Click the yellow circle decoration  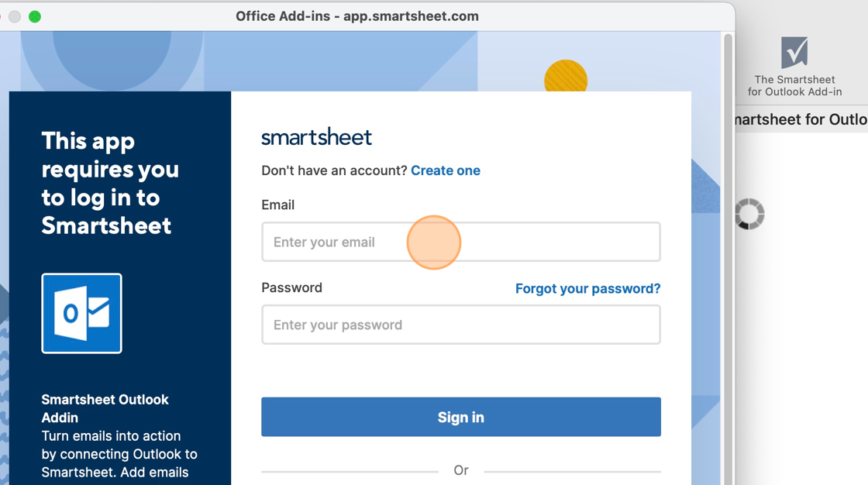[566, 77]
